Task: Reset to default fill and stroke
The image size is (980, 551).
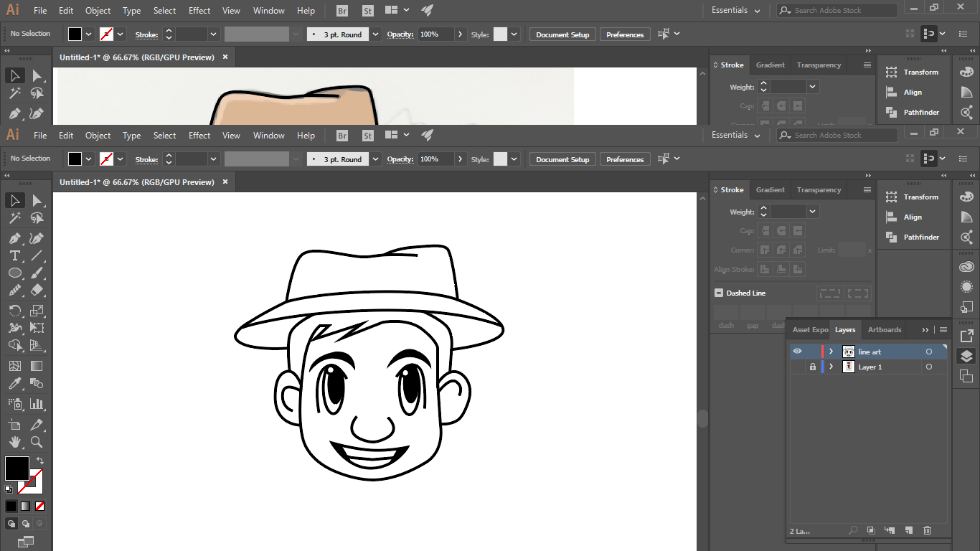Action: [x=9, y=489]
